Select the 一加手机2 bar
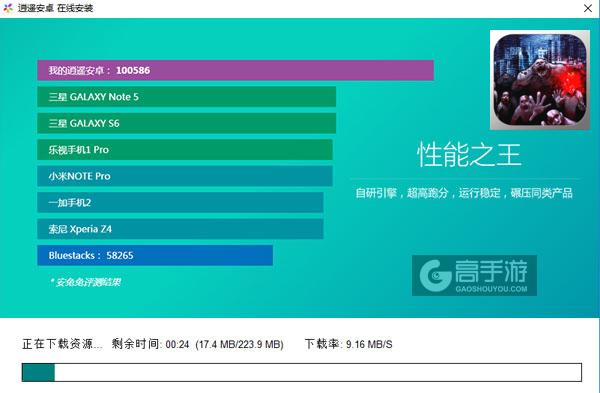Image resolution: width=600 pixels, height=393 pixels. (180, 202)
